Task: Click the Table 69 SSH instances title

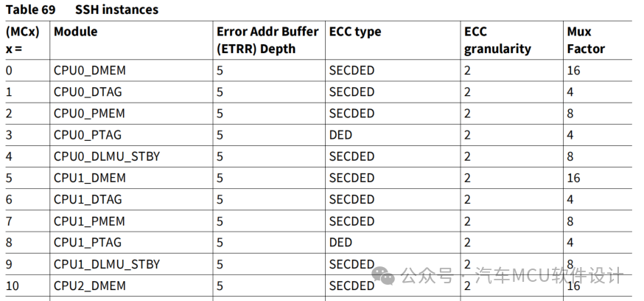Action: (82, 10)
